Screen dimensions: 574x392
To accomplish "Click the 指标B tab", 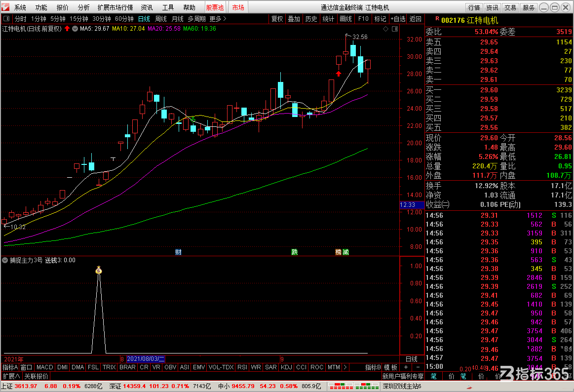I will click(373, 367).
